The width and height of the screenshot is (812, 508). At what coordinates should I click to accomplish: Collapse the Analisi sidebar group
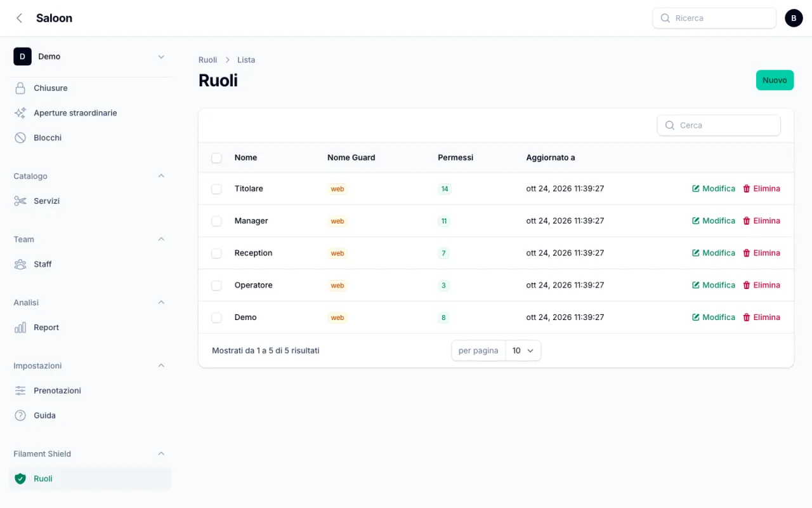pos(161,302)
